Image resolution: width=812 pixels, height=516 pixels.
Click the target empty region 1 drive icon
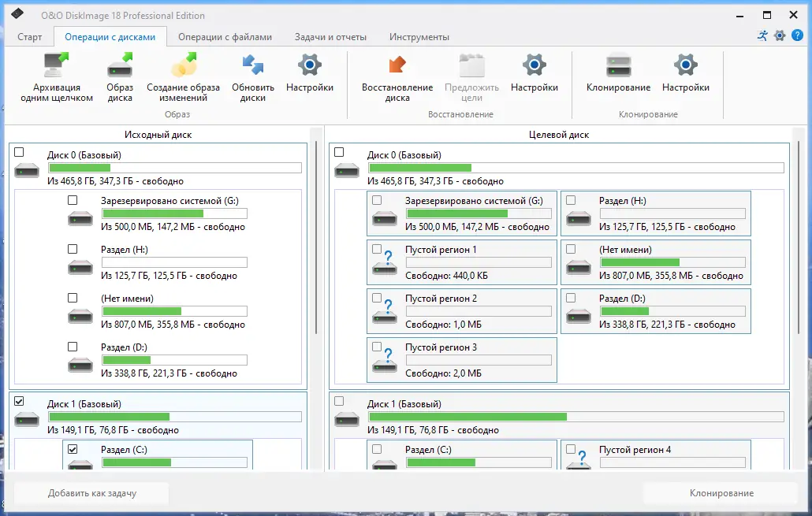coord(385,264)
